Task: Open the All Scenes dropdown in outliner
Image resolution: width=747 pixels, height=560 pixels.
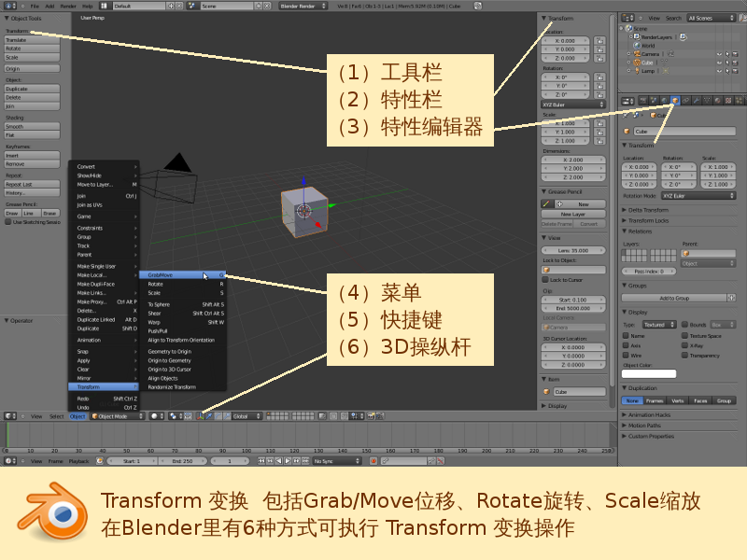Action: (711, 18)
